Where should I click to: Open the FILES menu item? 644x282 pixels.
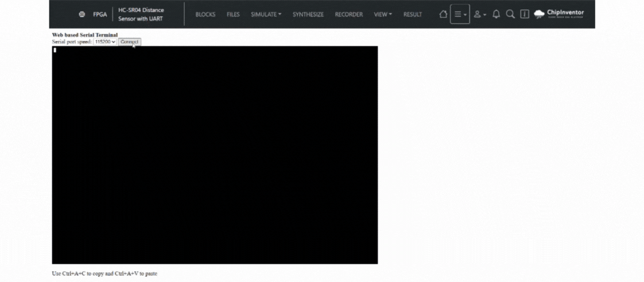click(233, 14)
